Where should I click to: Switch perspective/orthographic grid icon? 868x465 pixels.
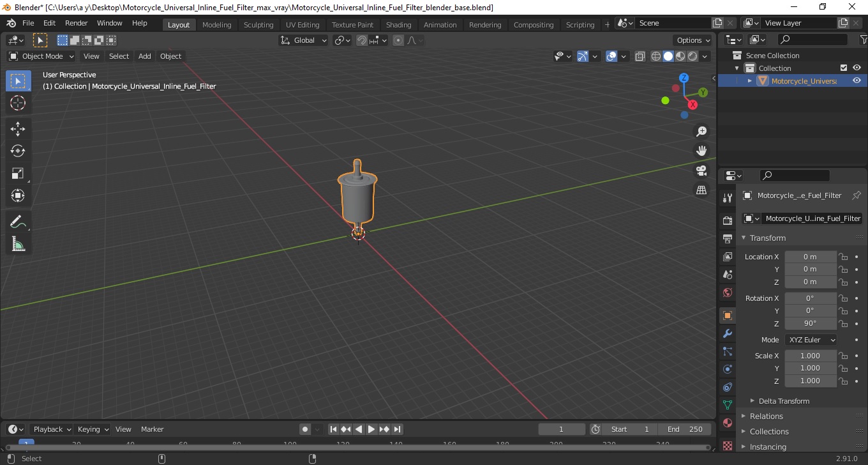tap(701, 190)
